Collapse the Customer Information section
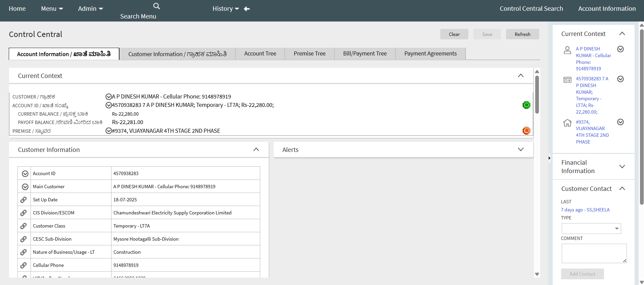The image size is (644, 285). pyautogui.click(x=256, y=150)
